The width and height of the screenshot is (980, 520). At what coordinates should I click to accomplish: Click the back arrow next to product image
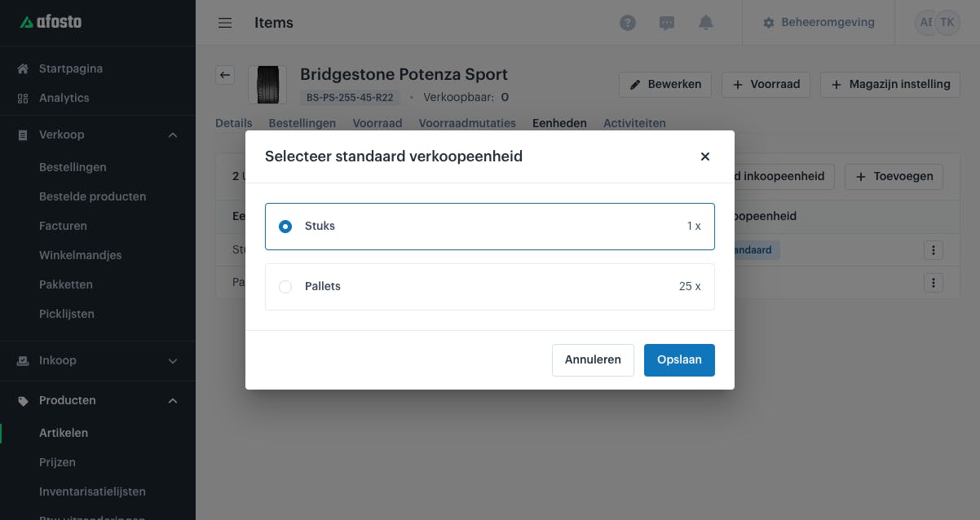[x=226, y=75]
